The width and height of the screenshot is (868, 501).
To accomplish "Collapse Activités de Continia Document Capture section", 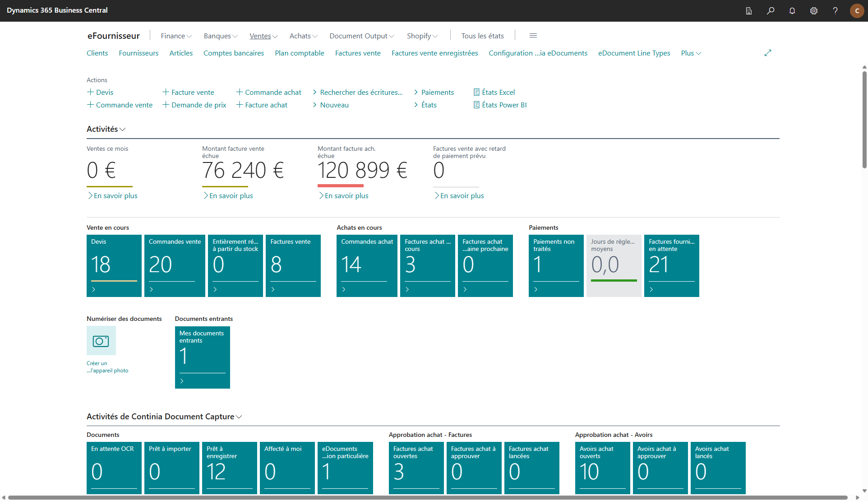I will (239, 417).
